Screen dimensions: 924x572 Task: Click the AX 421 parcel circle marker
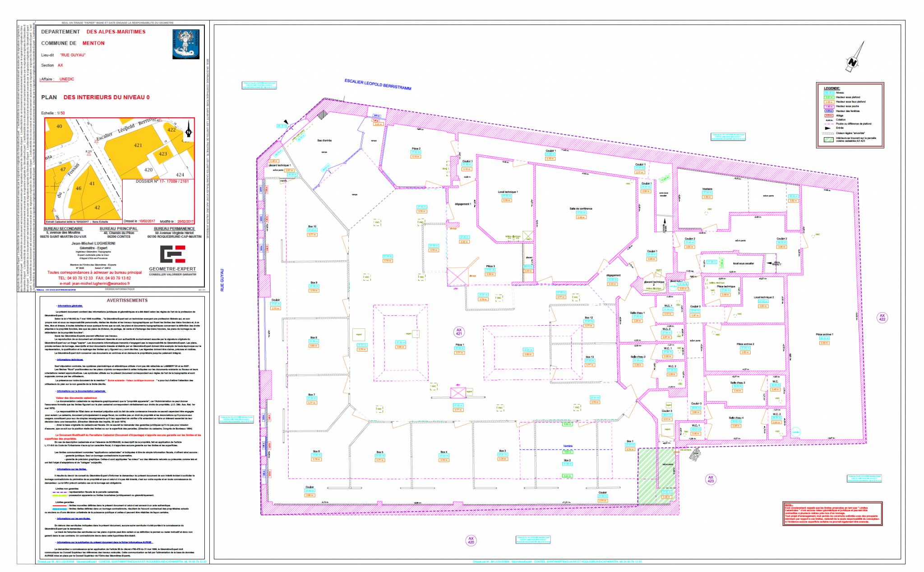(x=459, y=332)
